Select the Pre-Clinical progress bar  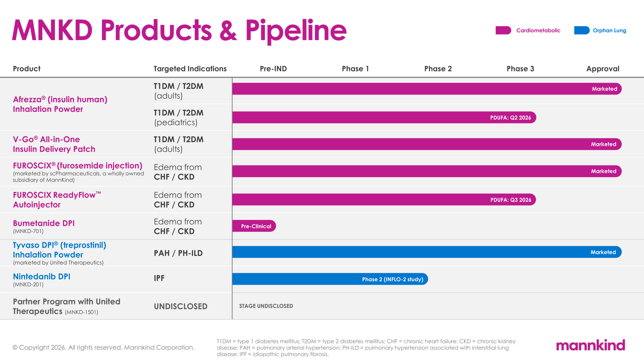[255, 226]
